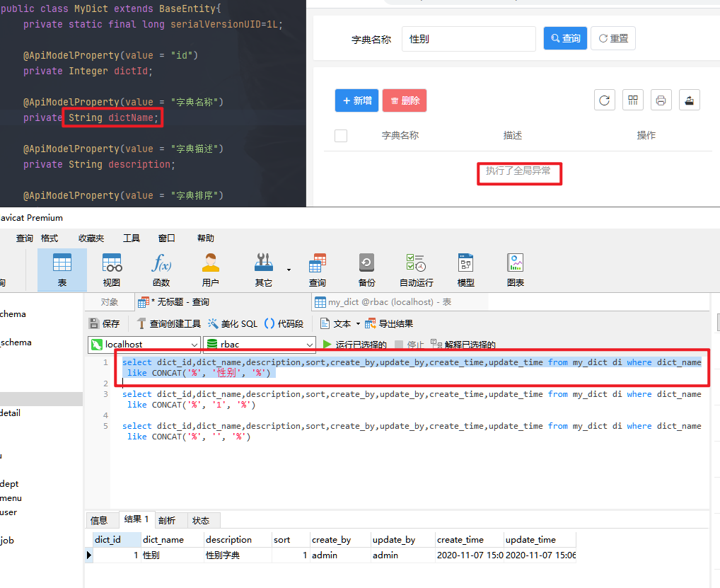The height and width of the screenshot is (588, 720).
Task: Click the 代码段 code snippet button
Action: click(x=284, y=323)
